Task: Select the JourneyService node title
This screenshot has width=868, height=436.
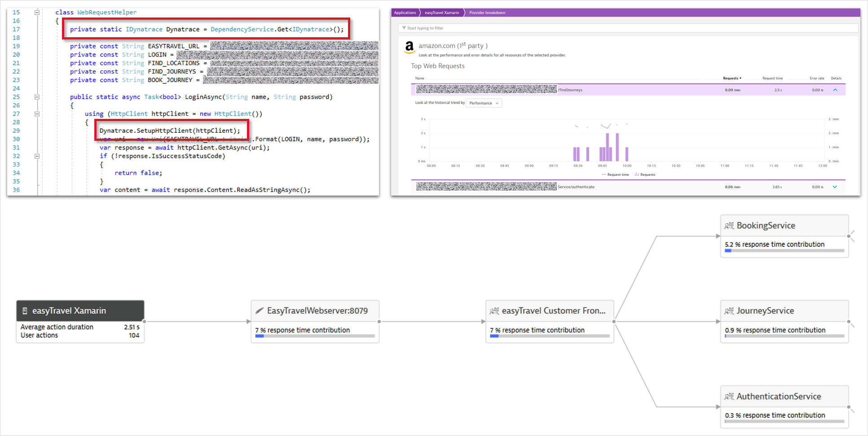Action: (765, 311)
